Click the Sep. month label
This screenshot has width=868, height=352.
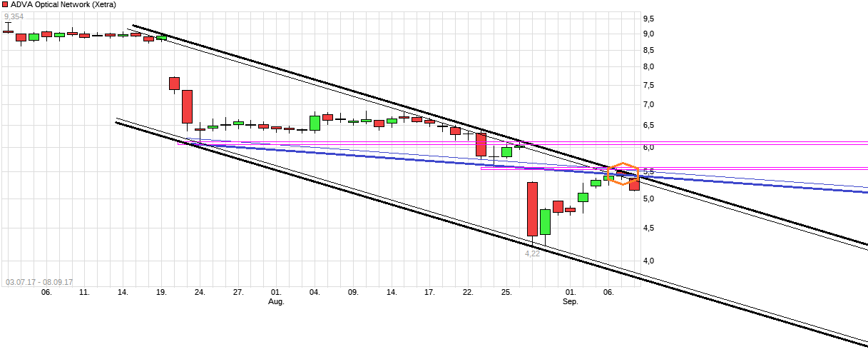(570, 301)
